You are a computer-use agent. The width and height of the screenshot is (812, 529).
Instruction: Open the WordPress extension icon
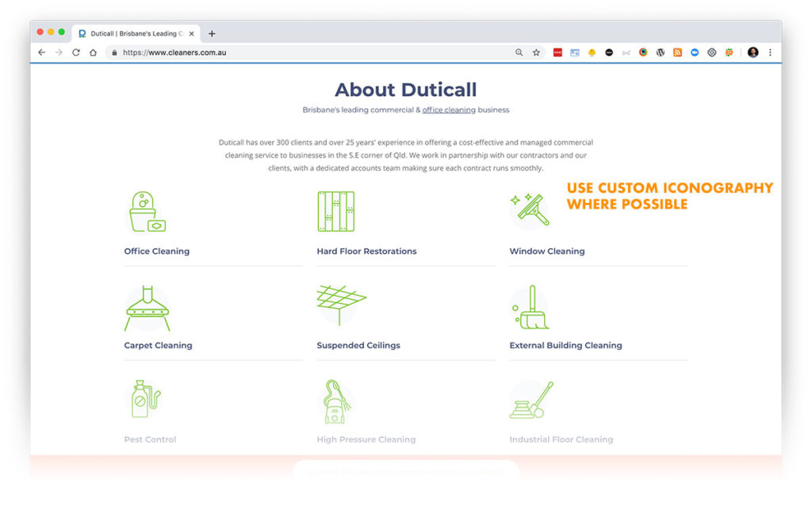[x=661, y=52]
